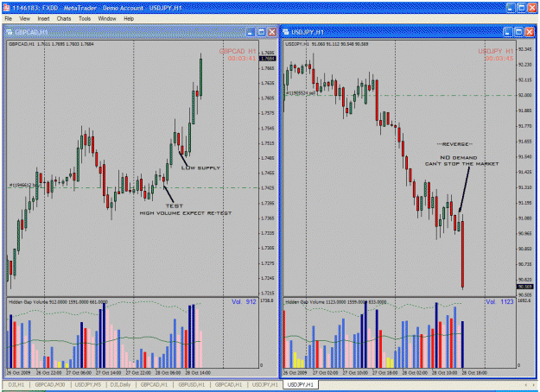Click the 1.7425 price level on GBPCAD axis

pyautogui.click(x=268, y=188)
